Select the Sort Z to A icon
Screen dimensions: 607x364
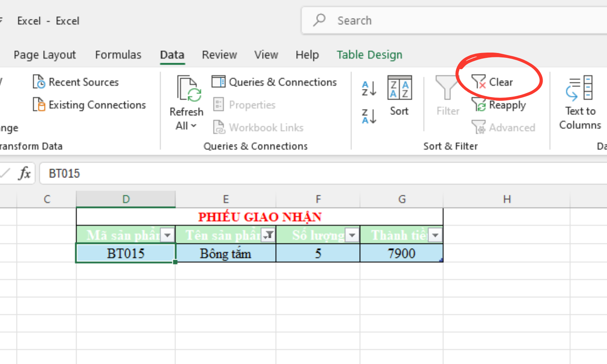point(368,116)
